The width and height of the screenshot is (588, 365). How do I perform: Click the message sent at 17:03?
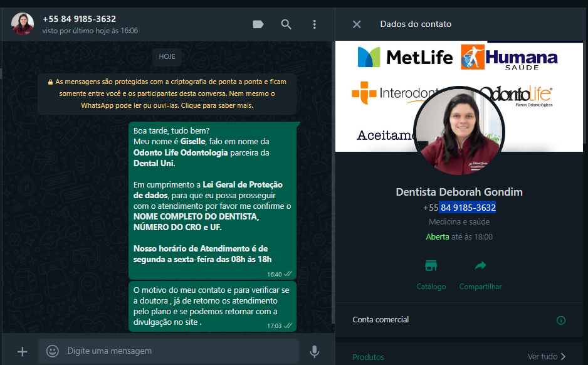(213, 306)
